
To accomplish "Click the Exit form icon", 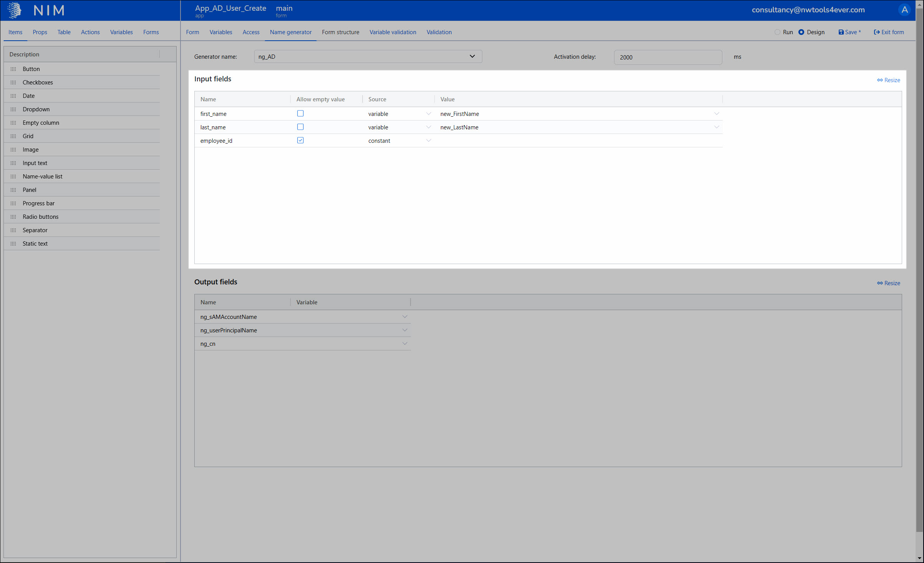I will point(877,32).
